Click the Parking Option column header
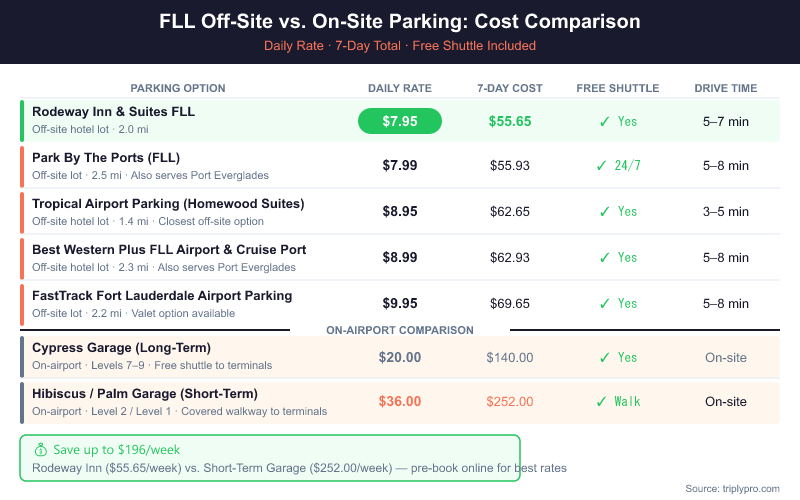Viewport: 800px width, 500px height. pos(178,88)
